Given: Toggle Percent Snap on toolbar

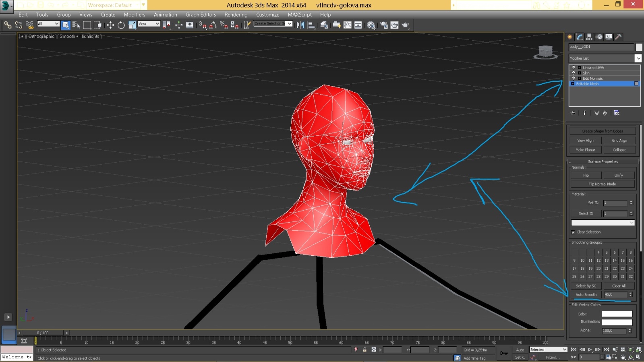Looking at the screenshot, I should [224, 25].
